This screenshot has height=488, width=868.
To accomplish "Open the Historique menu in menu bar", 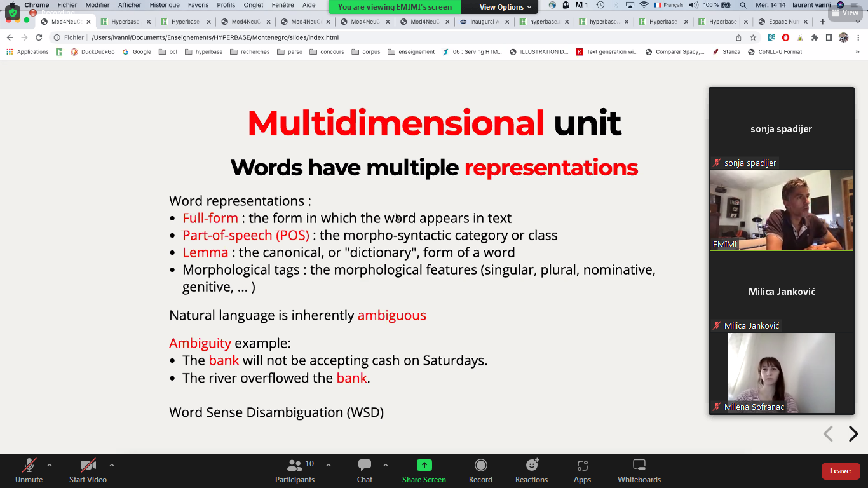I will pos(165,5).
